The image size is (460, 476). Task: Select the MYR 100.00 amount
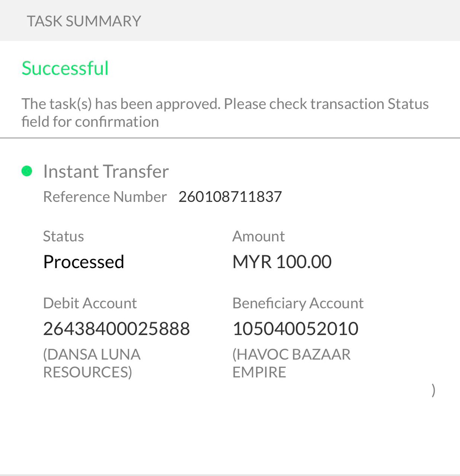point(282,262)
